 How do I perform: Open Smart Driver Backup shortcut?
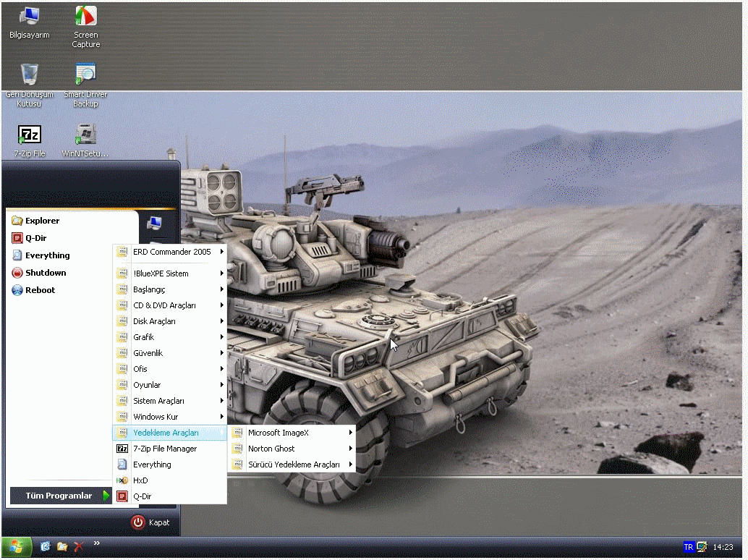click(85, 85)
